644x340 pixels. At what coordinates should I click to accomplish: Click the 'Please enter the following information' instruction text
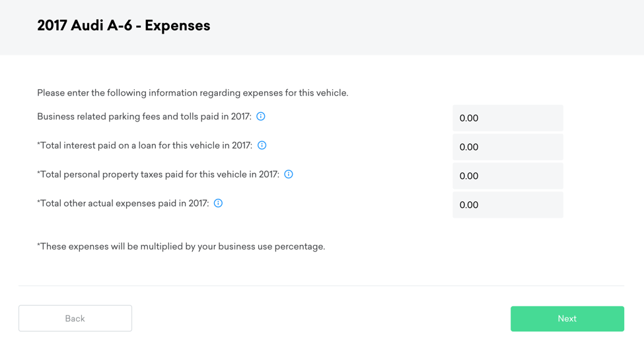pos(192,93)
